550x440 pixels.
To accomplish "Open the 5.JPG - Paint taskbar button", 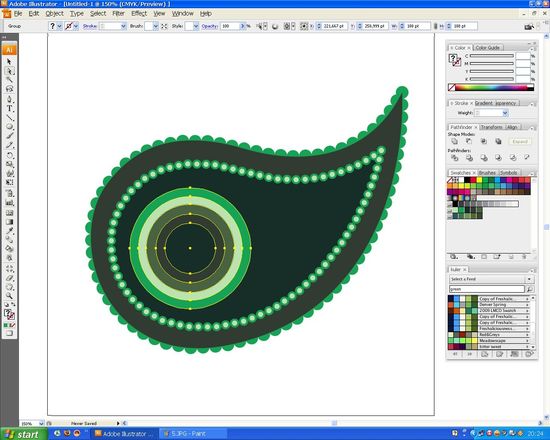I will tap(193, 434).
